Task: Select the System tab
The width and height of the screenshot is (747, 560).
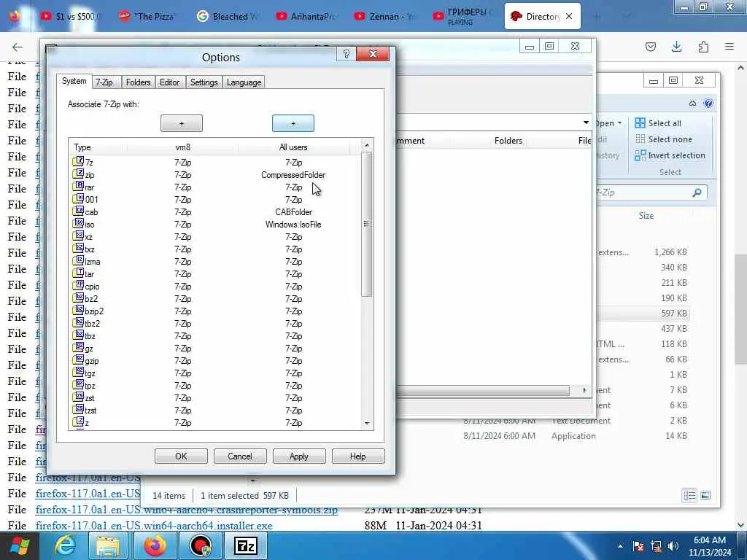Action: [74, 81]
